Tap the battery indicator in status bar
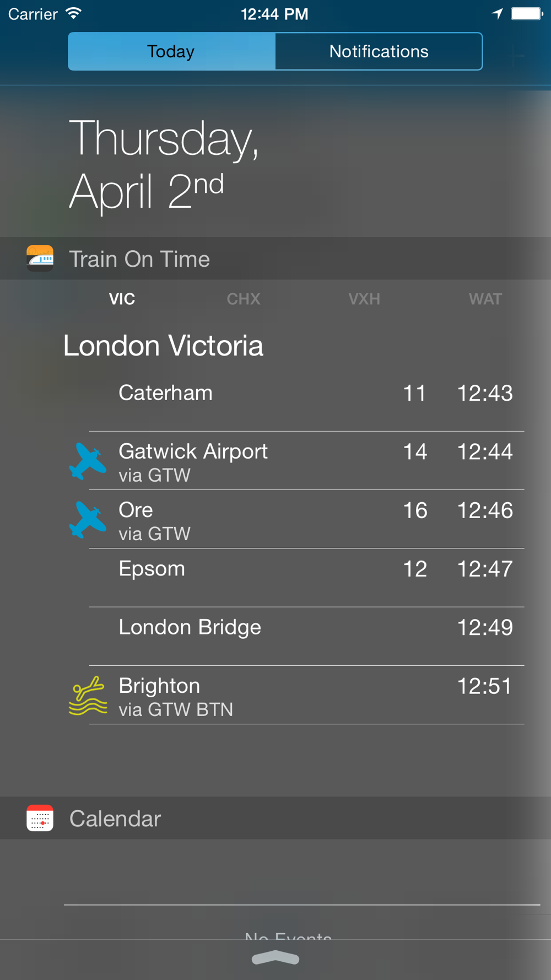Image resolution: width=551 pixels, height=980 pixels. [x=527, y=14]
